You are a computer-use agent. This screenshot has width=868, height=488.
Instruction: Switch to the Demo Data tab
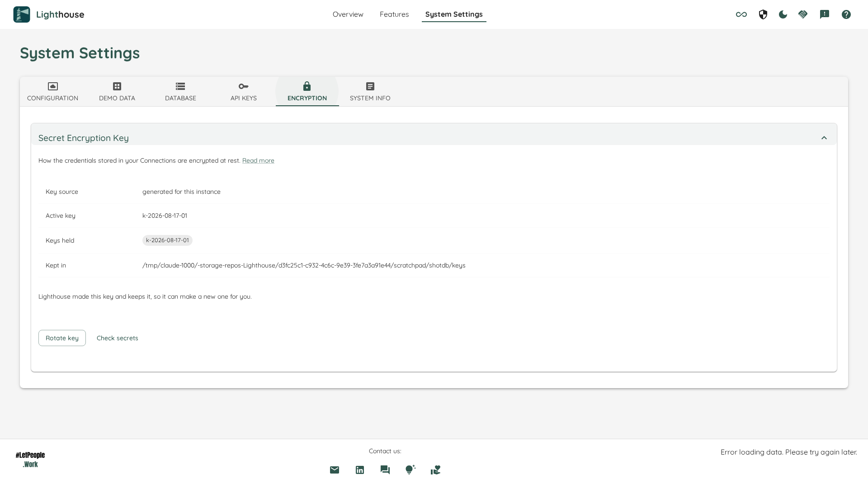pyautogui.click(x=117, y=92)
